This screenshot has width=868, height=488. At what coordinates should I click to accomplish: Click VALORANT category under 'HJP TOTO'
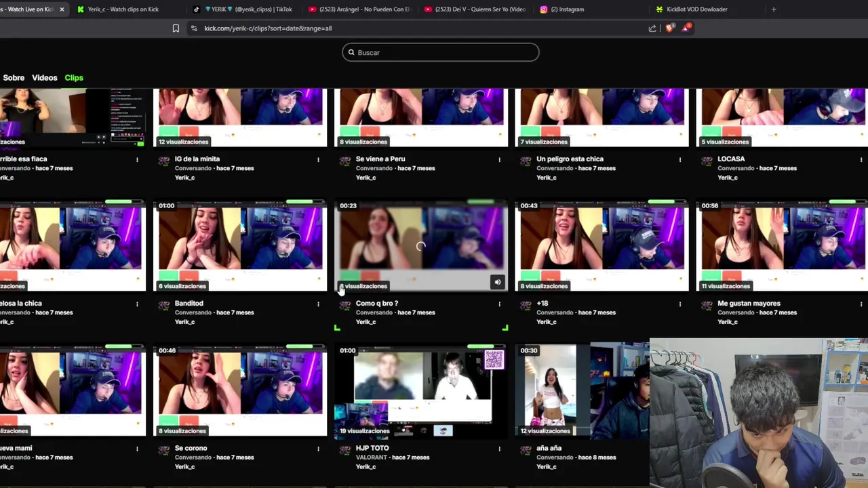(x=373, y=457)
